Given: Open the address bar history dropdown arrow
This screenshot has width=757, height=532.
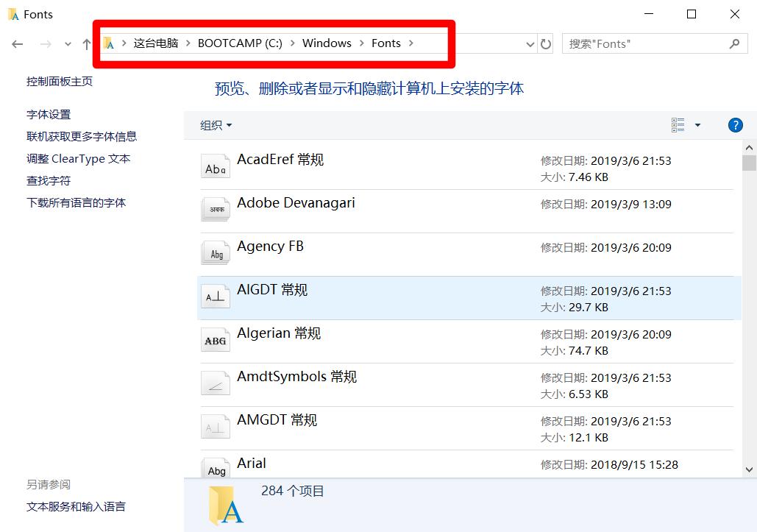Looking at the screenshot, I should coord(529,43).
